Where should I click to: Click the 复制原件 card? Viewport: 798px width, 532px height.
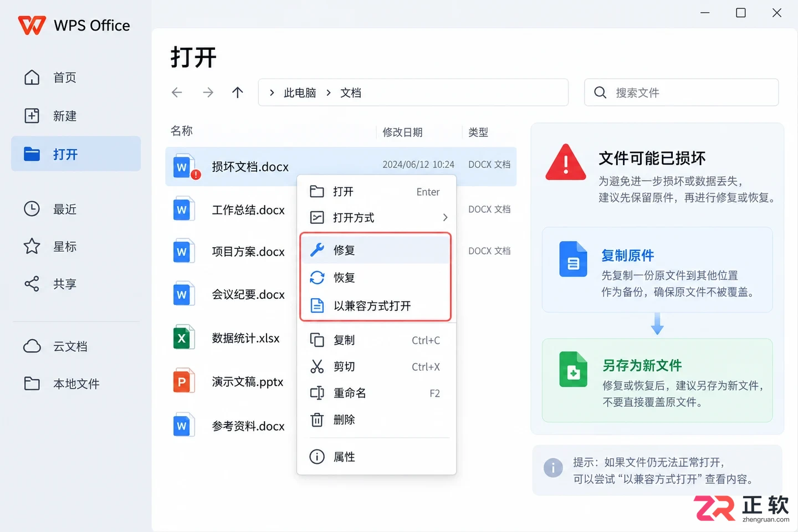click(x=657, y=269)
